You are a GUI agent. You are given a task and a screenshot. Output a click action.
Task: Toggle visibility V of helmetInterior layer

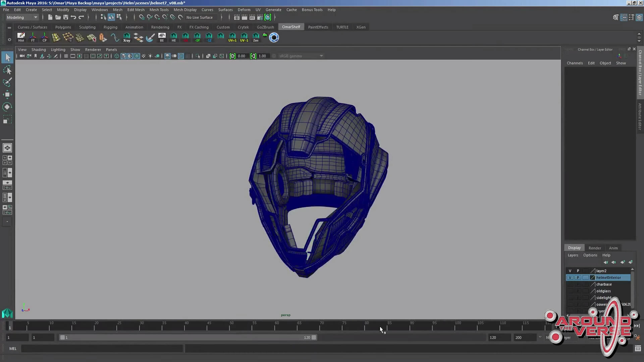[x=570, y=278]
